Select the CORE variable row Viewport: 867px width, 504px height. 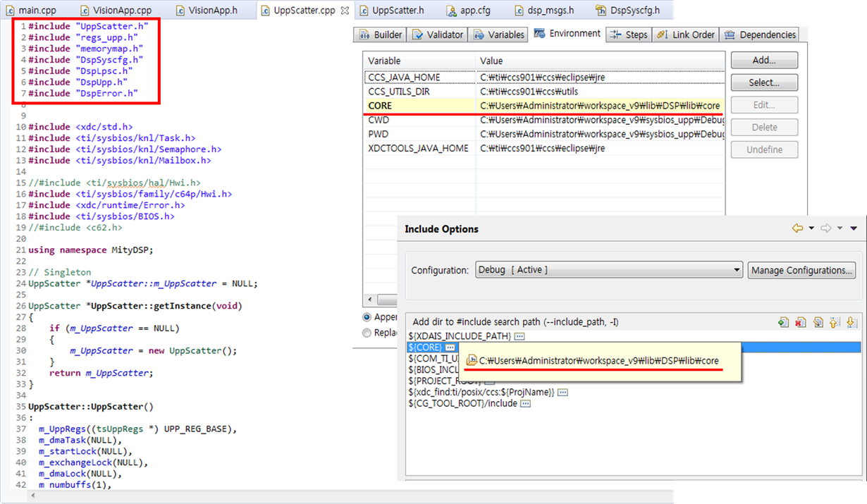pyautogui.click(x=544, y=105)
